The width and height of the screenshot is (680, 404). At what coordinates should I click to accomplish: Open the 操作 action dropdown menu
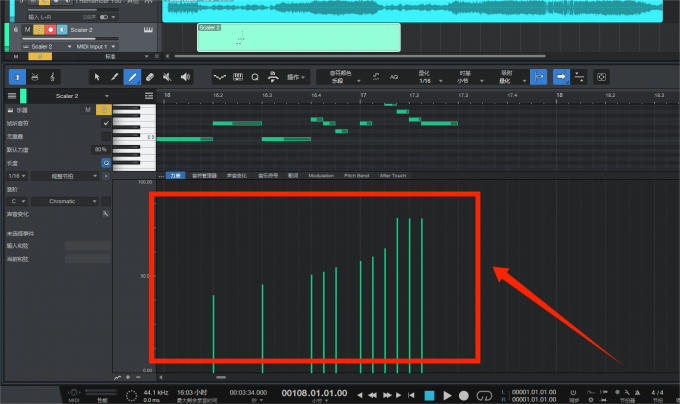(x=297, y=76)
